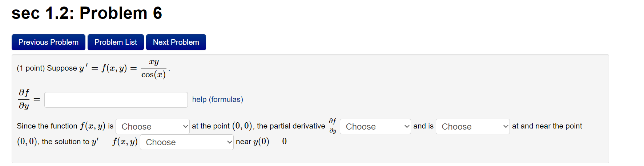Click the "at and near the point" text
The image size is (644, 166).
pos(547,126)
